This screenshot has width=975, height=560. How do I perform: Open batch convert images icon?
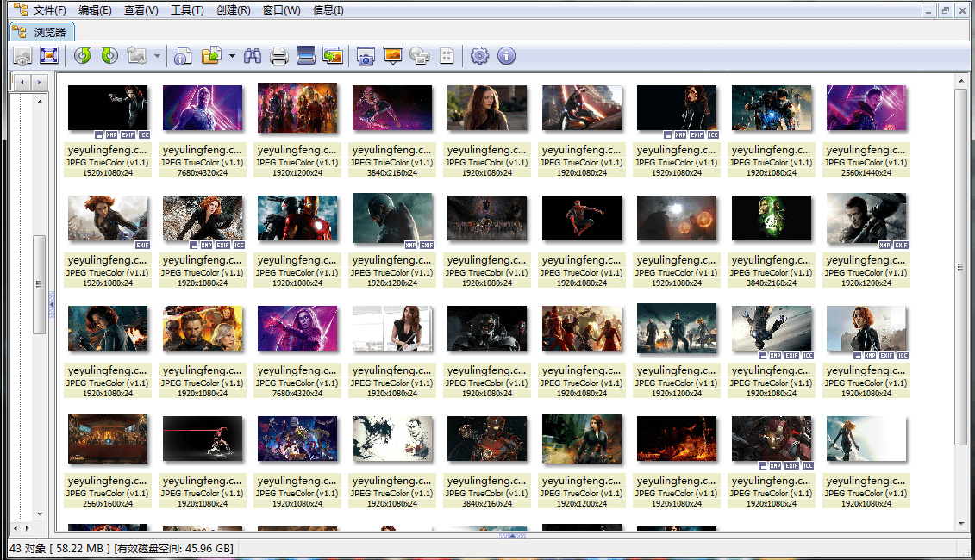coord(333,56)
